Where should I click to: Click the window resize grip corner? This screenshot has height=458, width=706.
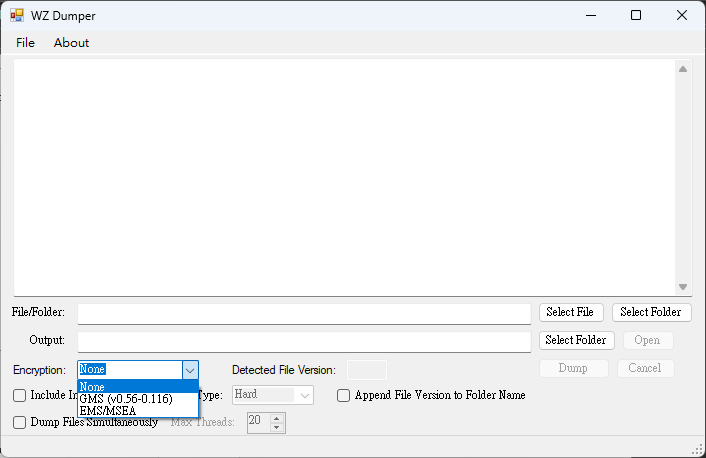[x=697, y=449]
